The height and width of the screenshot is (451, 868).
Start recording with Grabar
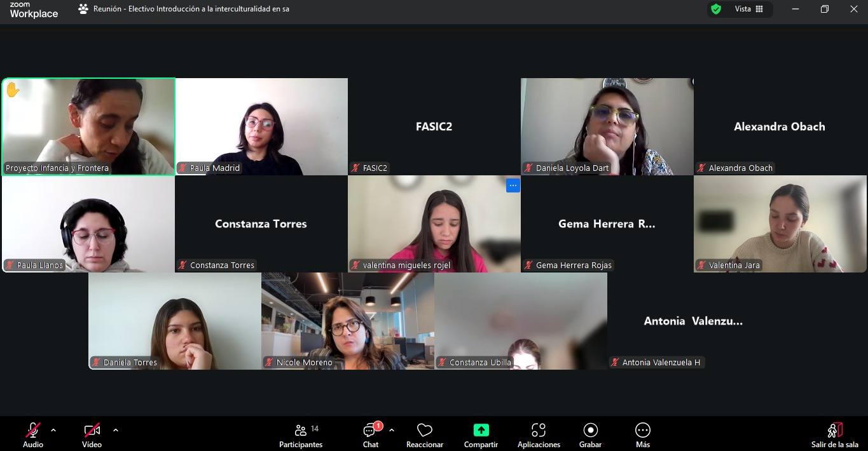click(590, 434)
